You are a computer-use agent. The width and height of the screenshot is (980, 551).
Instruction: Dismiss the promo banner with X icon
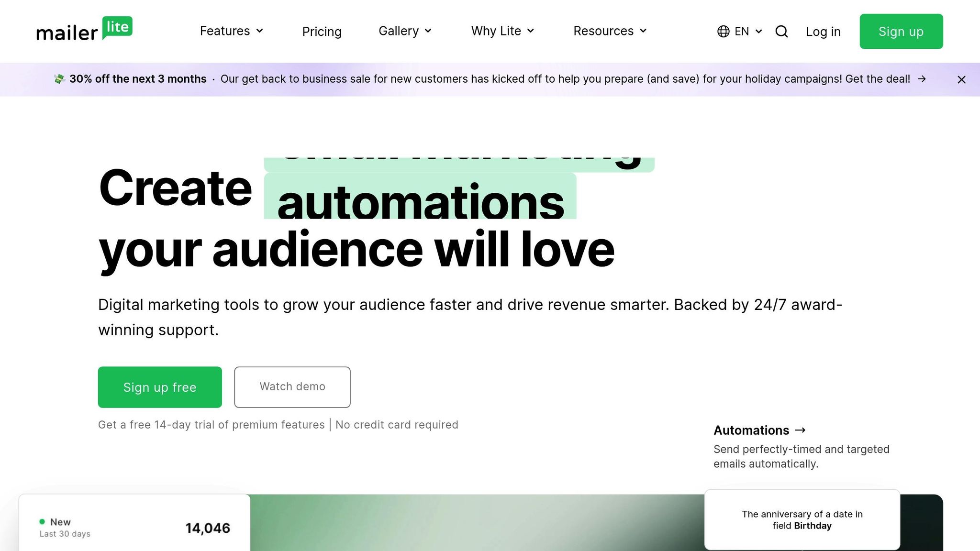point(961,79)
